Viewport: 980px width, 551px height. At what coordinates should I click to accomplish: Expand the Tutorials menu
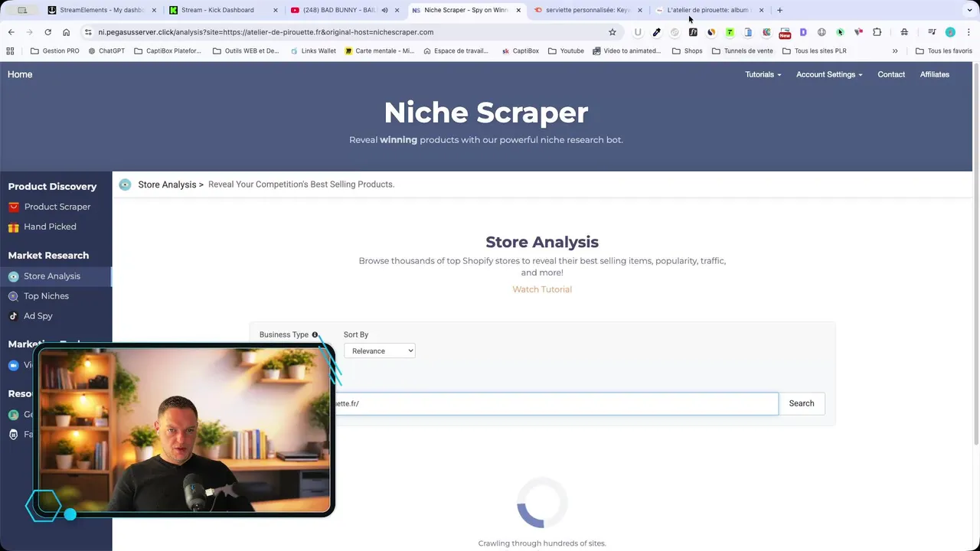tap(763, 74)
